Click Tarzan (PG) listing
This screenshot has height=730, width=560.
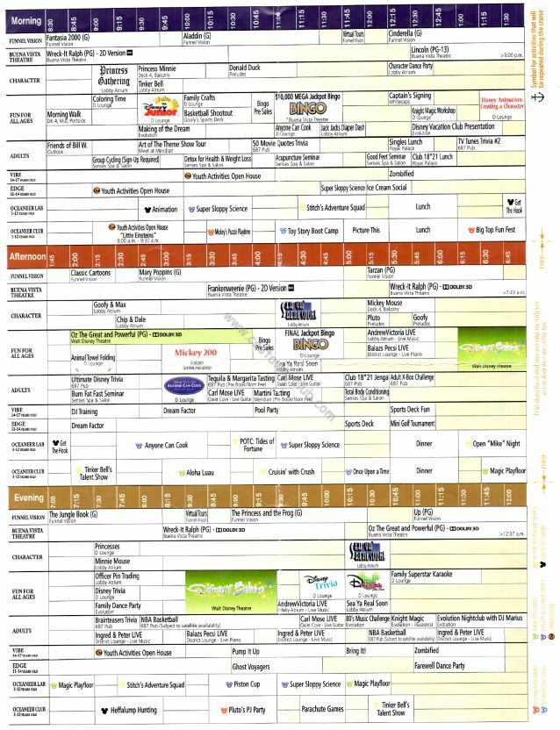[381, 270]
